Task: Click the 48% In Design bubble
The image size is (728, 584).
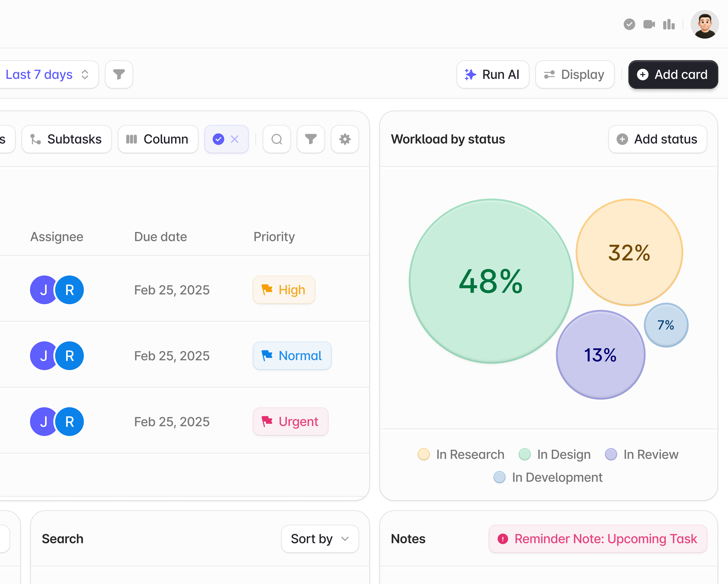Action: (x=491, y=281)
